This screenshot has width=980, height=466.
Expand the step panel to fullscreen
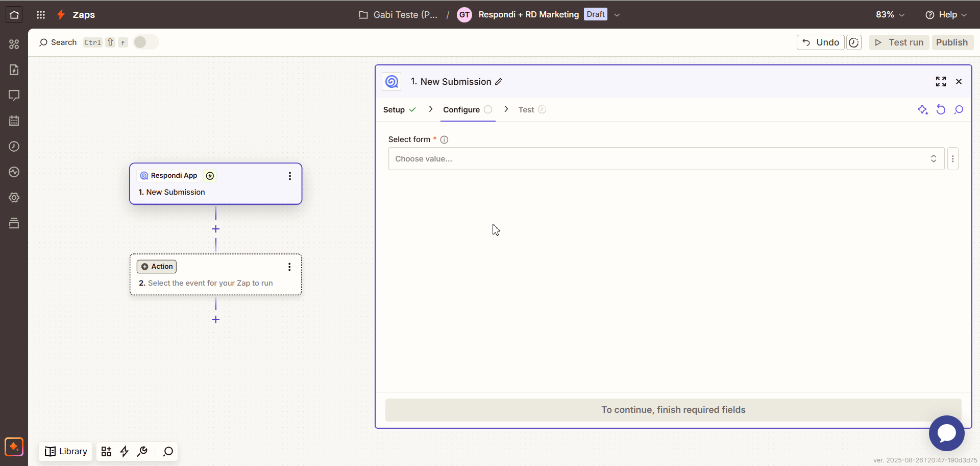tap(941, 82)
